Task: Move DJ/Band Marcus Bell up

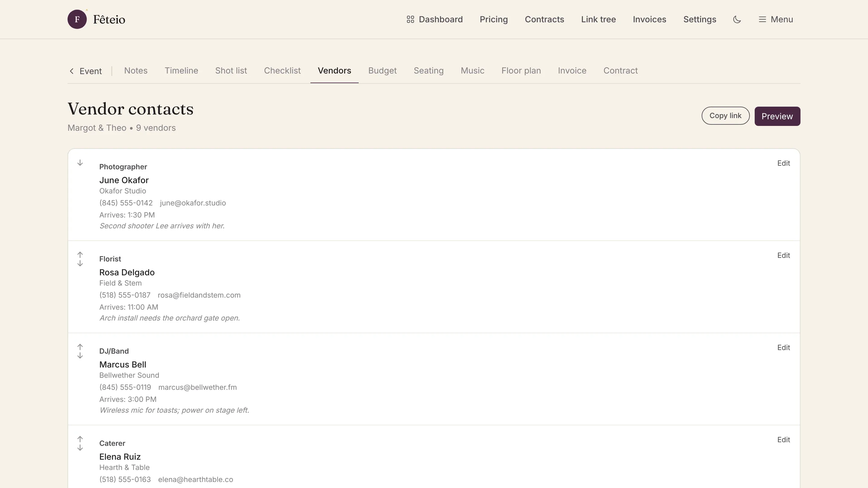Action: pyautogui.click(x=80, y=347)
